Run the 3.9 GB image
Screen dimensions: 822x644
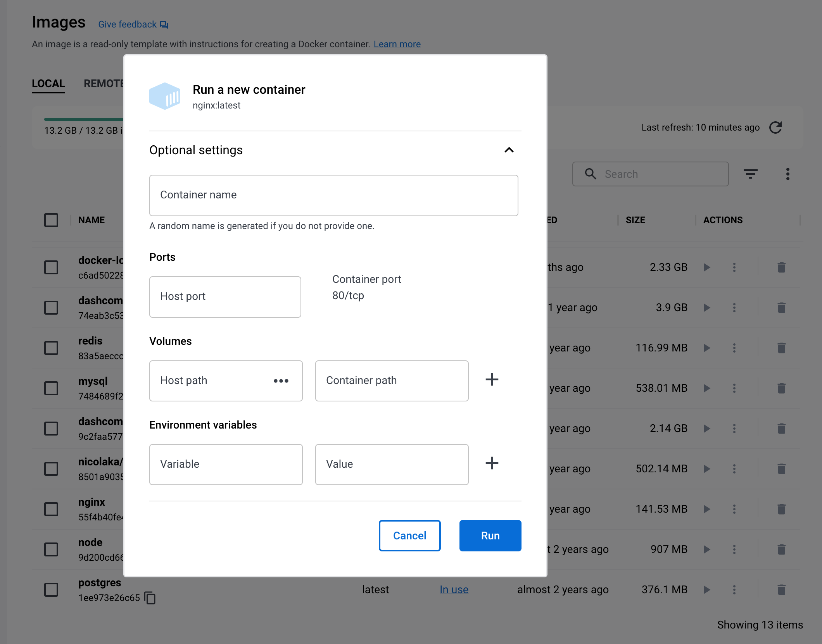[707, 308]
